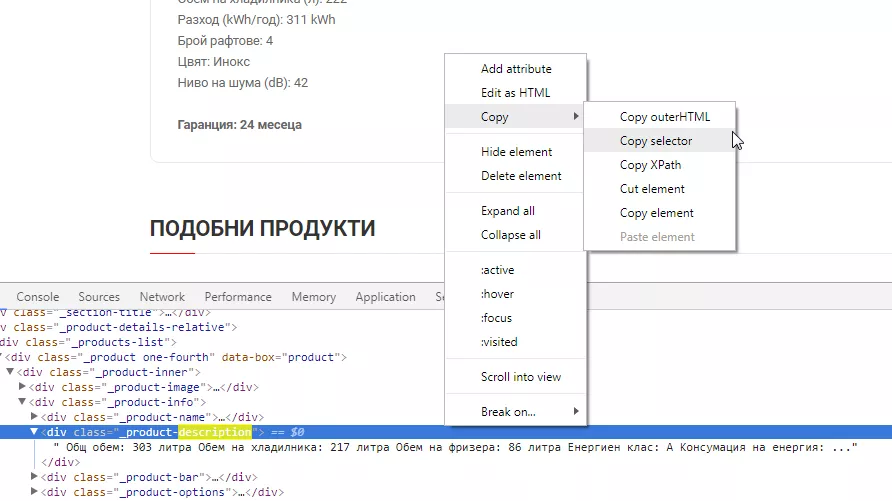The height and width of the screenshot is (501, 892).
Task: Collapse the _product-description div node
Action: pos(34,432)
